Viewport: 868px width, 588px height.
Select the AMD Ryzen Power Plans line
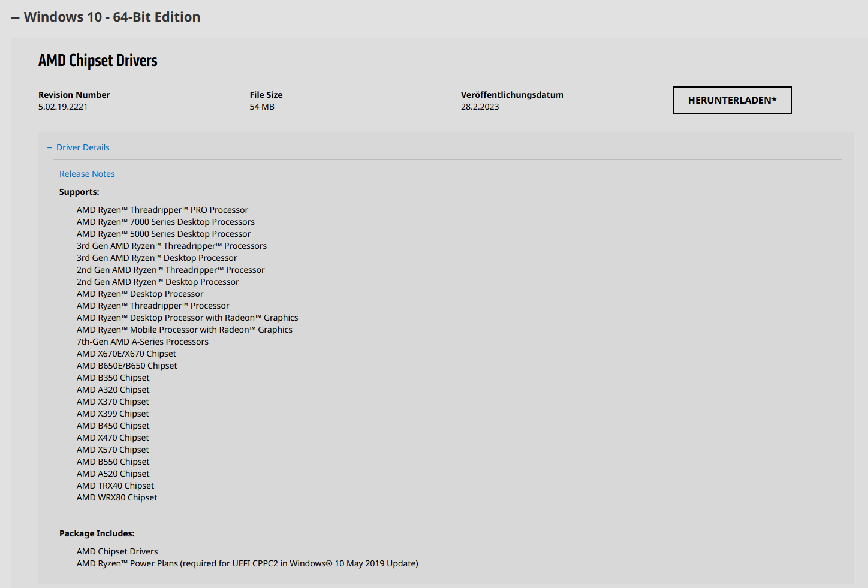click(248, 563)
